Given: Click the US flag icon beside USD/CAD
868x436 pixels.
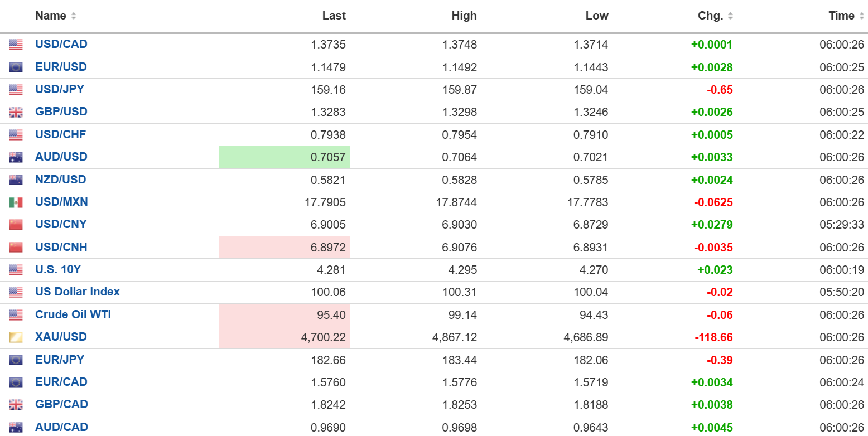Looking at the screenshot, I should tap(16, 45).
